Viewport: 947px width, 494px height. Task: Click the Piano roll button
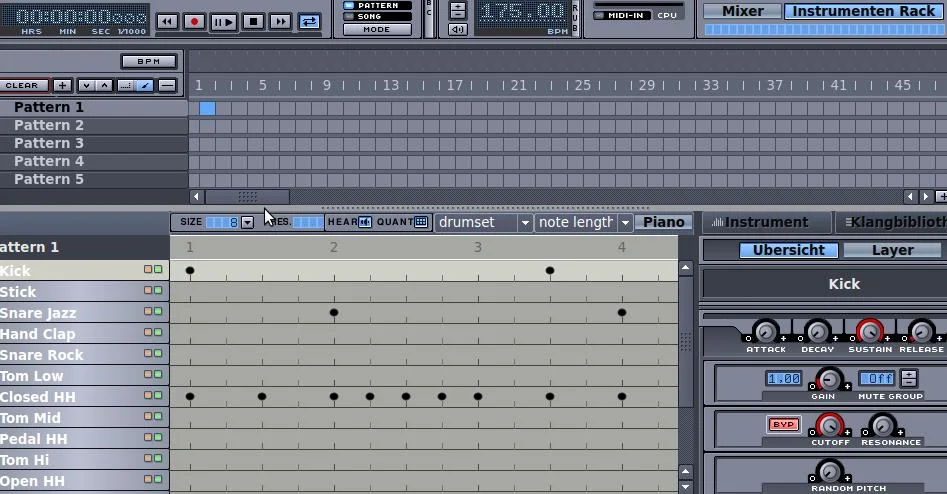point(664,222)
